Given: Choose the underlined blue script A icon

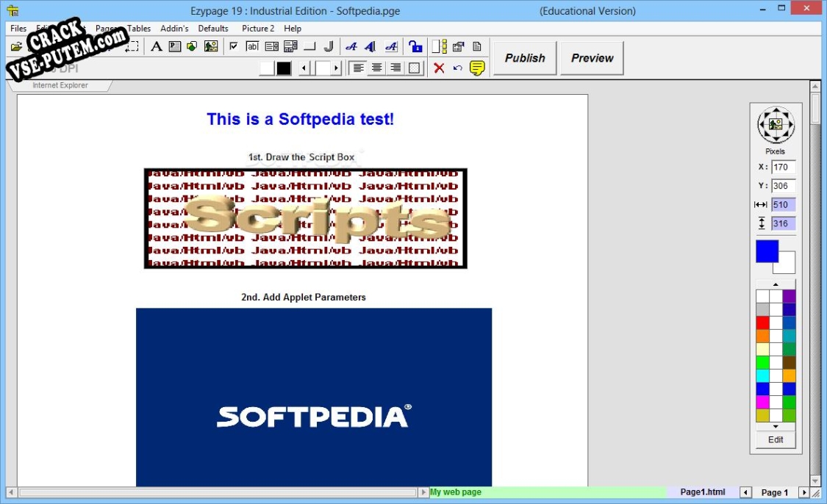Looking at the screenshot, I should coord(391,46).
